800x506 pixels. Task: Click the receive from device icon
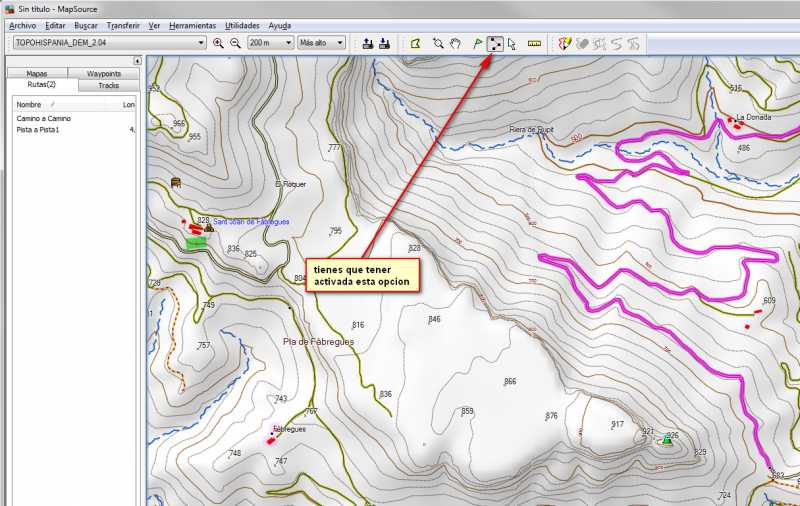click(384, 43)
